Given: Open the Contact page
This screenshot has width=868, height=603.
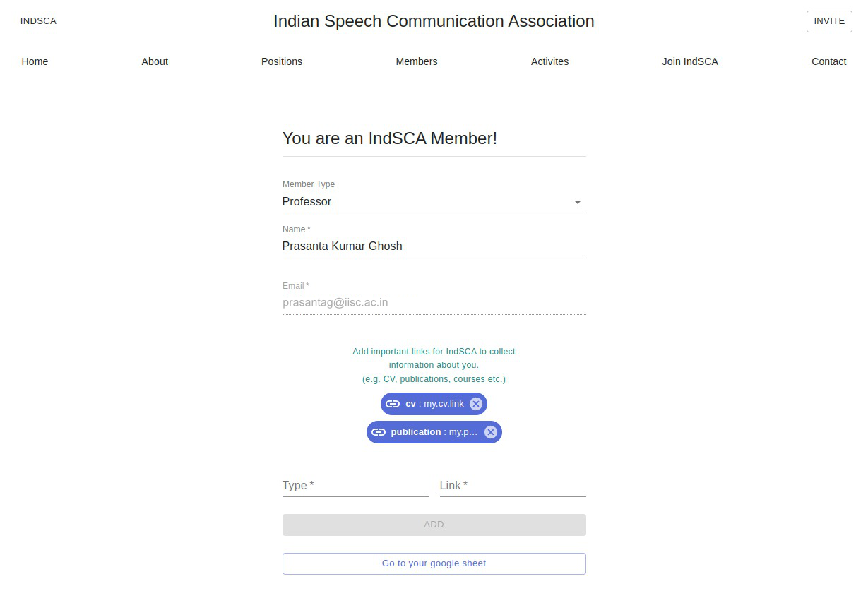Looking at the screenshot, I should pos(828,61).
